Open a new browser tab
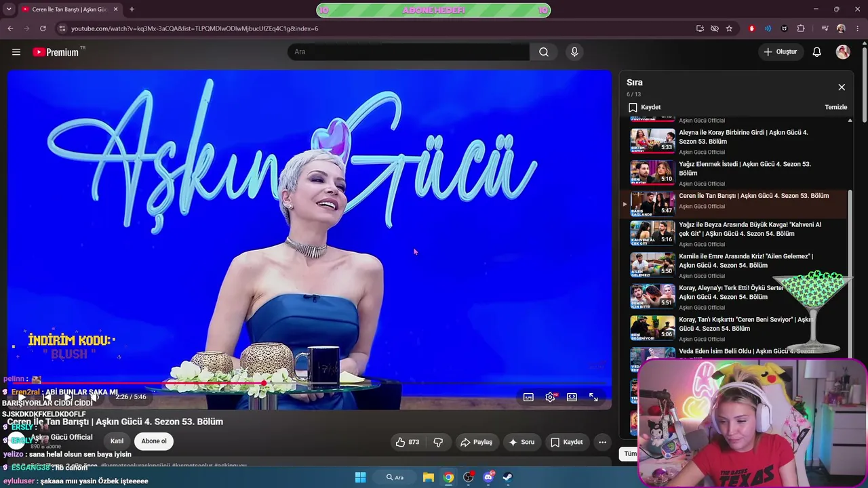Viewport: 868px width, 488px height. (132, 9)
